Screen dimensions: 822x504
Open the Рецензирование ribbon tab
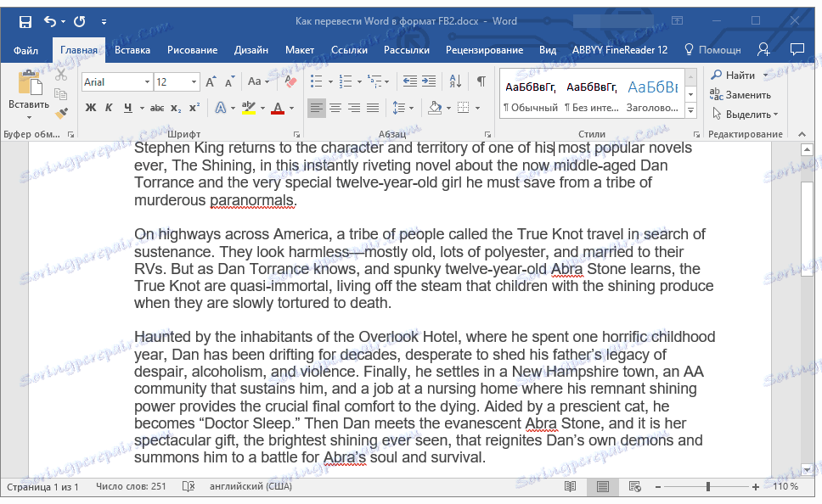[x=484, y=50]
